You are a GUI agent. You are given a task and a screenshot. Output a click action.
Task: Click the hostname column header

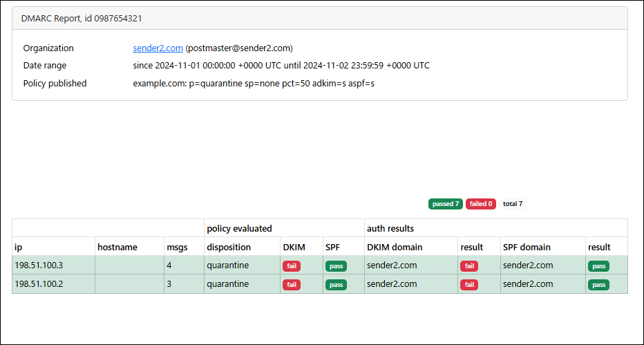(117, 248)
